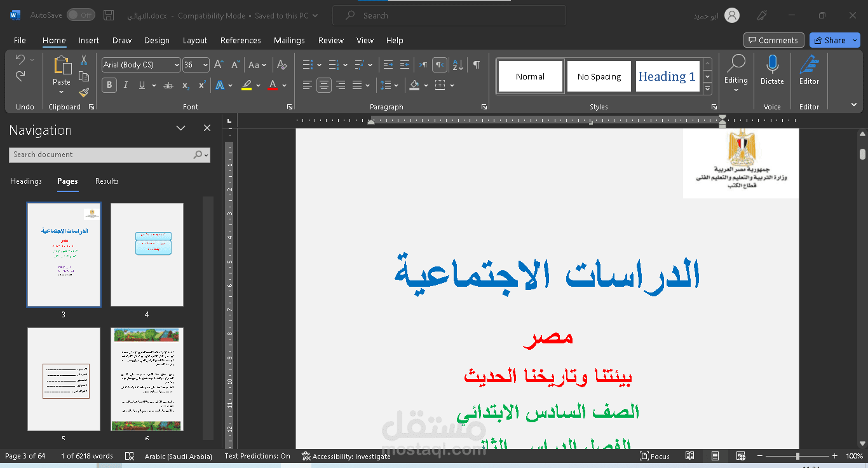Toggle subscript formatting
Image resolution: width=868 pixels, height=468 pixels.
(185, 85)
